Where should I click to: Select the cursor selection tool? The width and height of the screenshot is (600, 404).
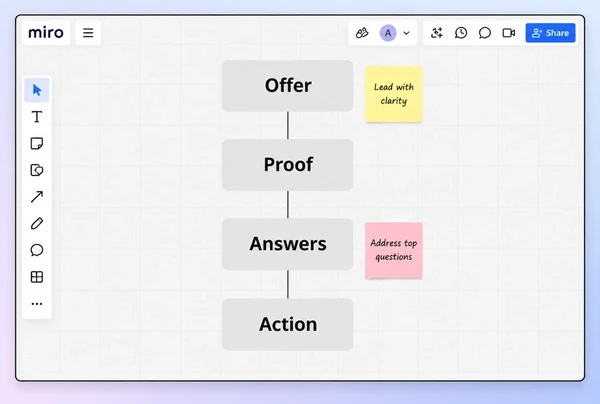37,90
